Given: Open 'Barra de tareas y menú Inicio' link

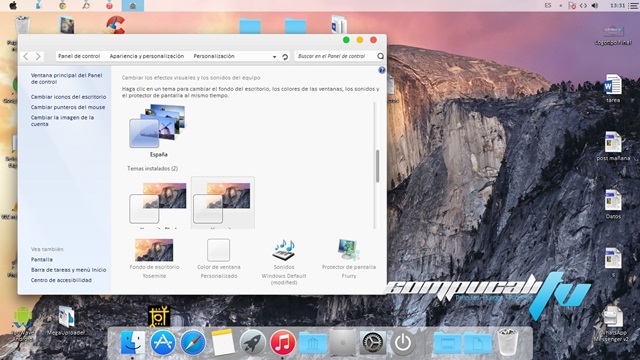Looking at the screenshot, I should pos(68,270).
